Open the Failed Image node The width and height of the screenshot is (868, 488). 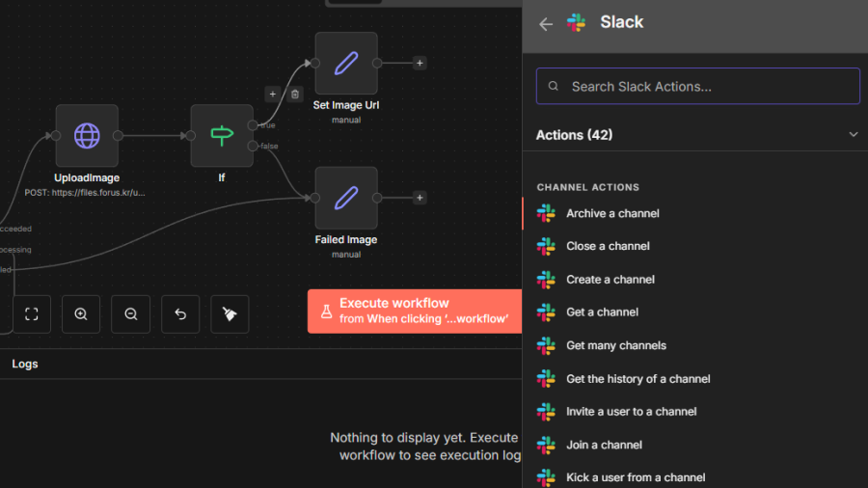345,199
